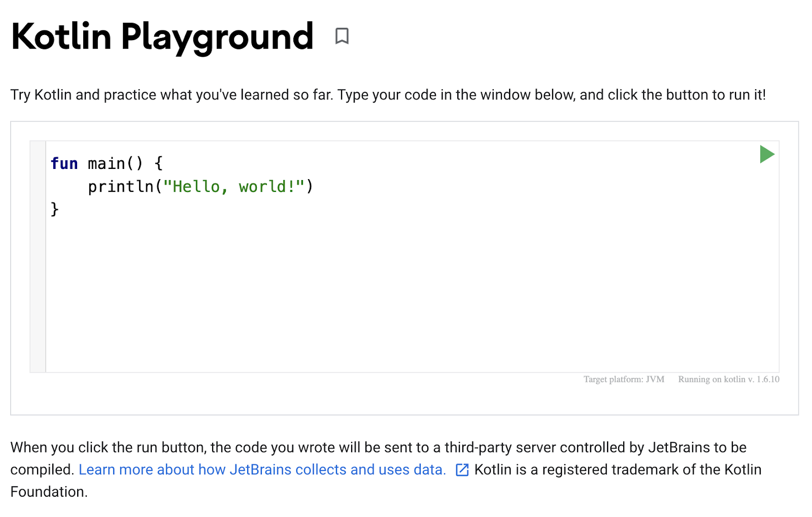Viewport: 812px width, 517px height.
Task: Click the opening curly brace after main()
Action: [158, 164]
